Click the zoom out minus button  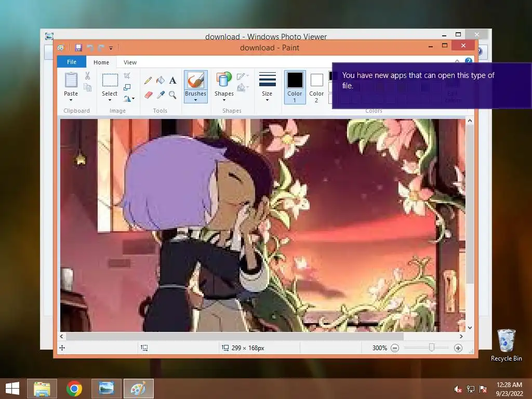coord(395,348)
